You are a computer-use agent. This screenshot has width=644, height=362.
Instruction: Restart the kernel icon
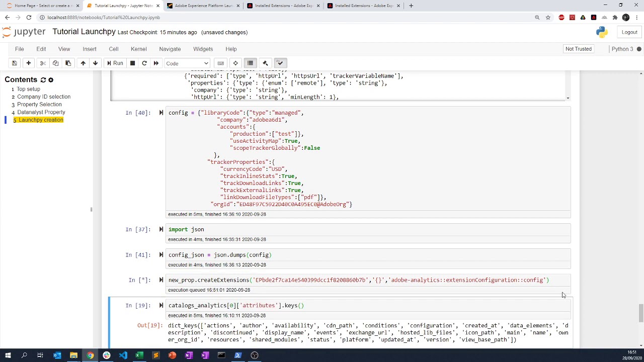[x=144, y=63]
